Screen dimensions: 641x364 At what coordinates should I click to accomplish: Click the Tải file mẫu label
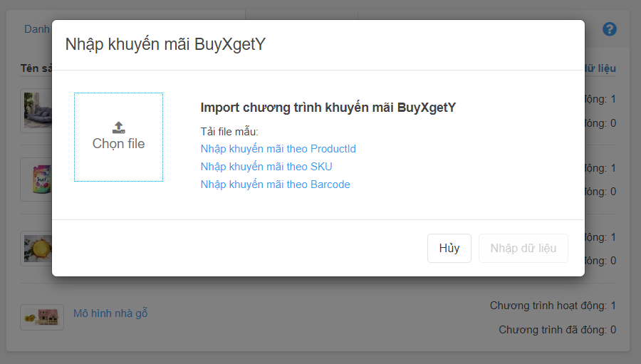pyautogui.click(x=229, y=132)
